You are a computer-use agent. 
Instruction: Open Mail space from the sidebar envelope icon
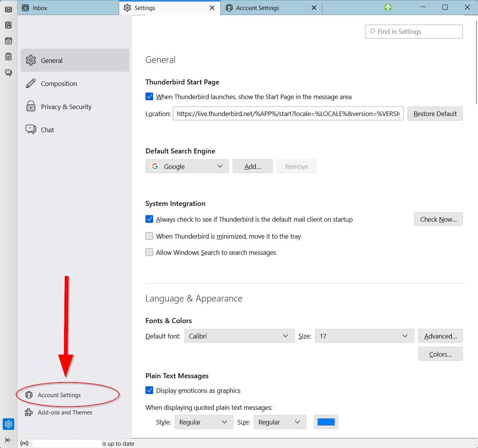pos(8,9)
